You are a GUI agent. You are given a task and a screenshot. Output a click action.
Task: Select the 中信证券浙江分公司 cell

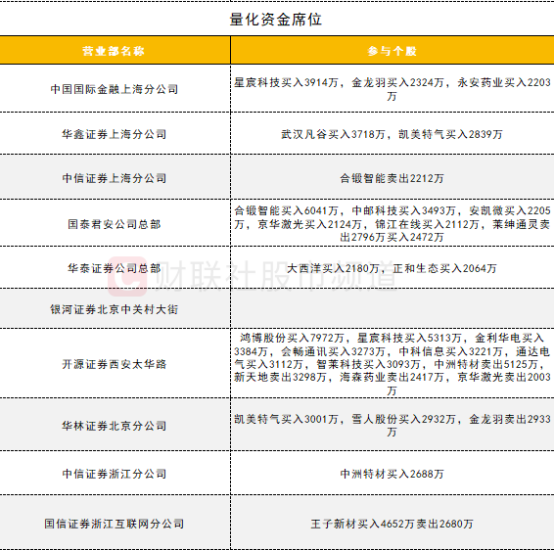(114, 473)
